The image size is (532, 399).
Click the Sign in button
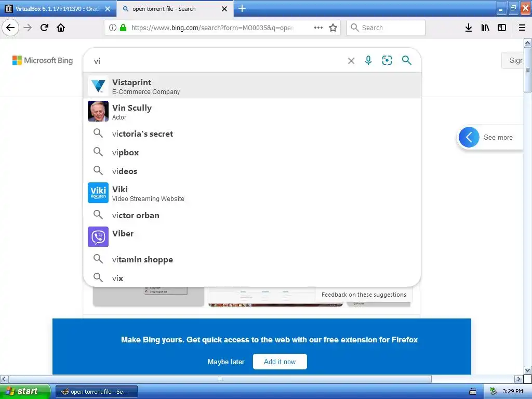click(513, 60)
